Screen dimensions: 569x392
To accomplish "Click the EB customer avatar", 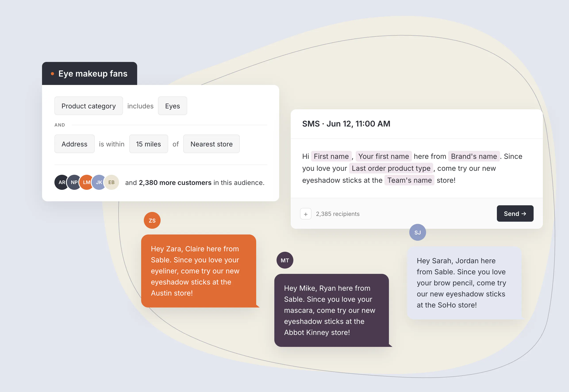I will 111,182.
